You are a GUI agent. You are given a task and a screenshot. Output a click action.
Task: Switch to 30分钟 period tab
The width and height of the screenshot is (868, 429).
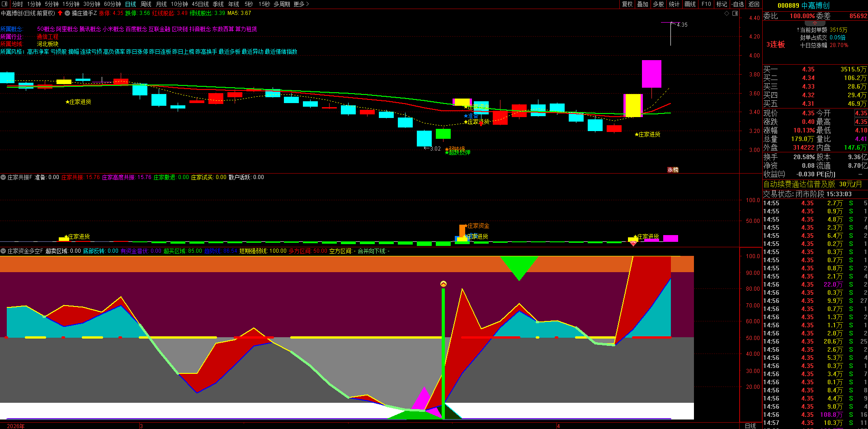pyautogui.click(x=92, y=4)
